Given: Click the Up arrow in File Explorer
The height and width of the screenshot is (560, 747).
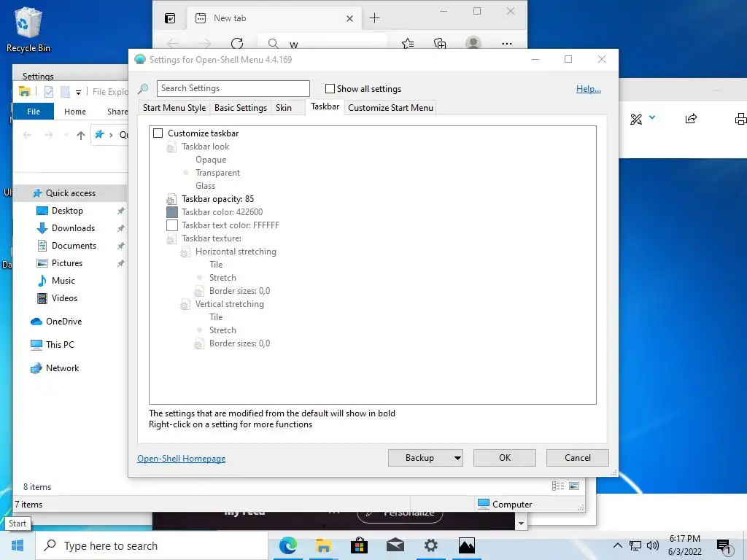Looking at the screenshot, I should tap(81, 135).
